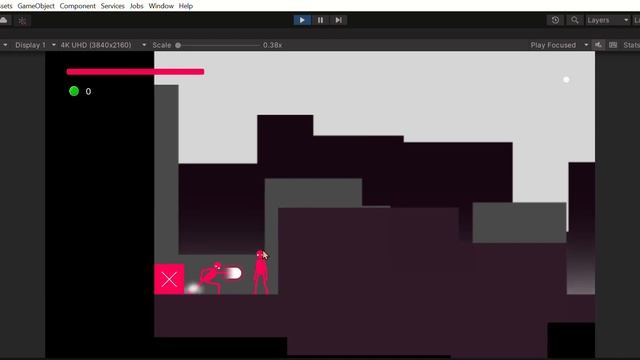This screenshot has height=360, width=640.
Task: Open the Services menu
Action: pos(113,6)
